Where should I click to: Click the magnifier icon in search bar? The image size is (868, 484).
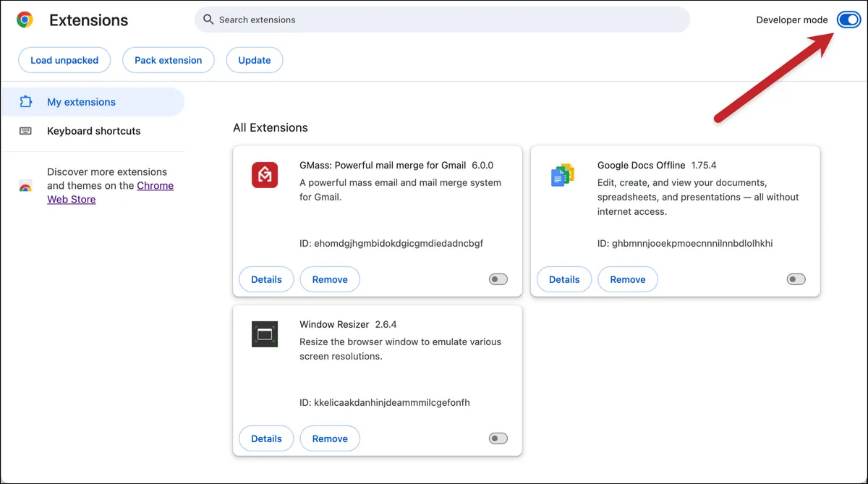click(208, 20)
